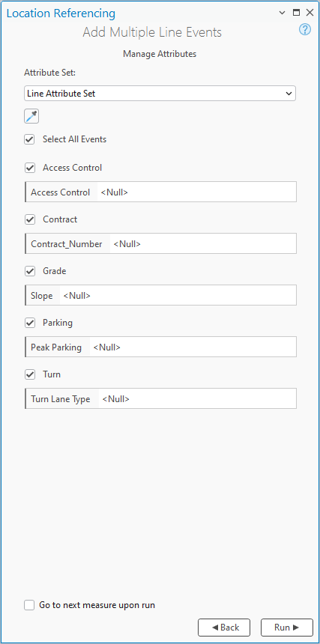Open the Turn Lane Type value field
Screen dimensions: 320x644
(x=197, y=398)
